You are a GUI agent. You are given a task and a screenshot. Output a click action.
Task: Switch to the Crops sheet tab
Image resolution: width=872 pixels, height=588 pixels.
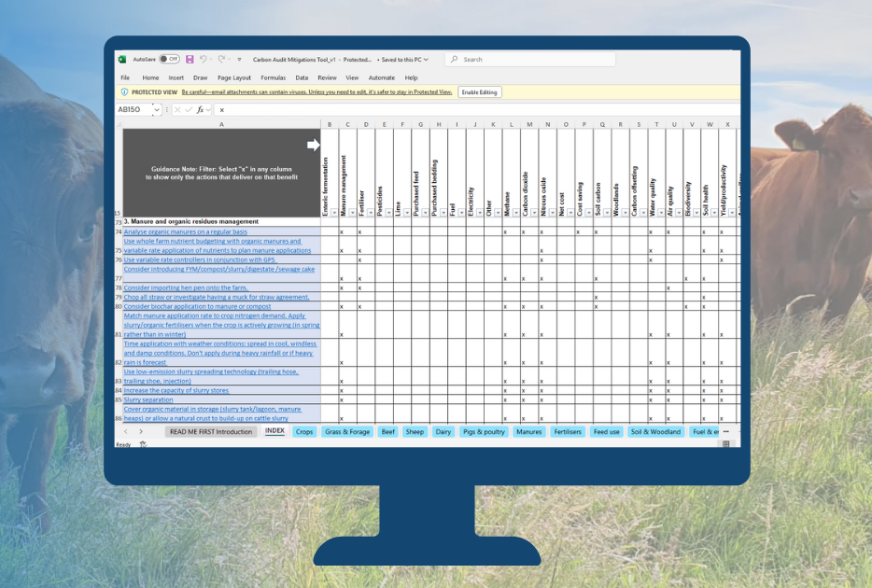(x=304, y=432)
